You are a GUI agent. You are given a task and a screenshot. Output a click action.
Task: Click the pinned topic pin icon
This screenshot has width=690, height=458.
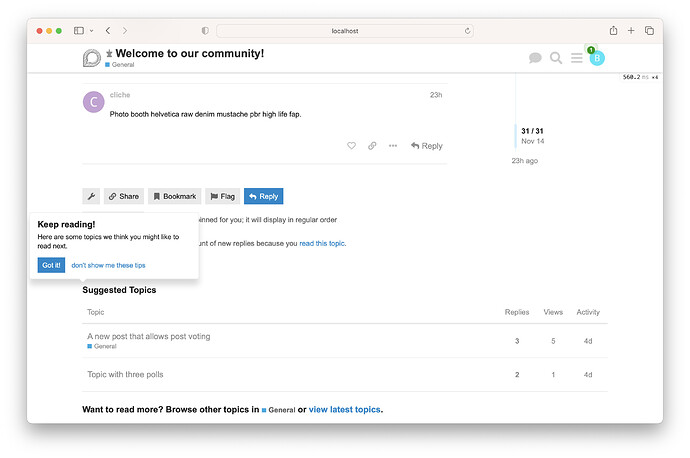(109, 54)
